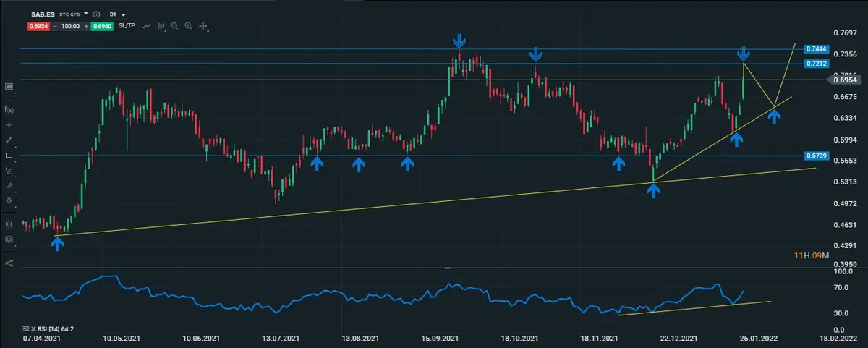The width and height of the screenshot is (868, 348).
Task: Increase trade volume with plus button
Action: click(87, 26)
